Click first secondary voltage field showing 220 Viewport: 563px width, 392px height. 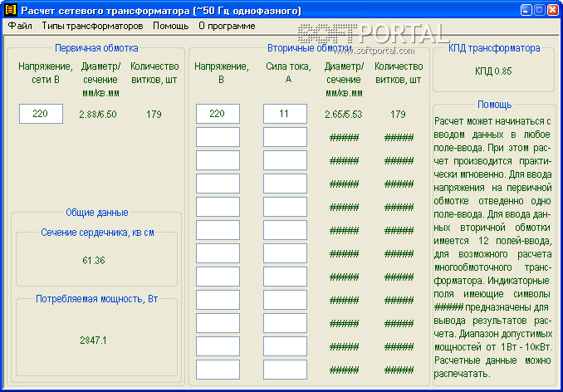click(218, 114)
